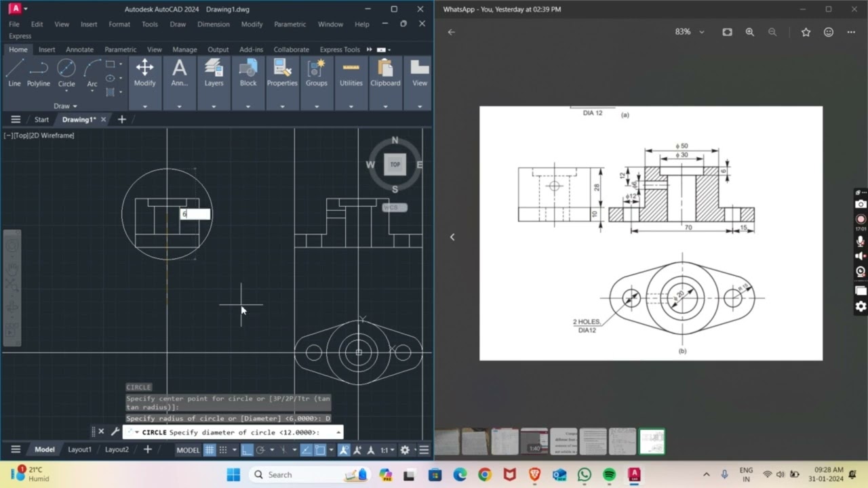Open the Dimension menu

tap(214, 24)
